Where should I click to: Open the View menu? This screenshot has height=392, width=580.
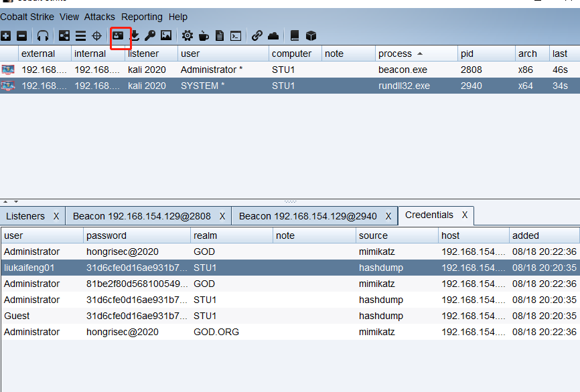(x=69, y=17)
